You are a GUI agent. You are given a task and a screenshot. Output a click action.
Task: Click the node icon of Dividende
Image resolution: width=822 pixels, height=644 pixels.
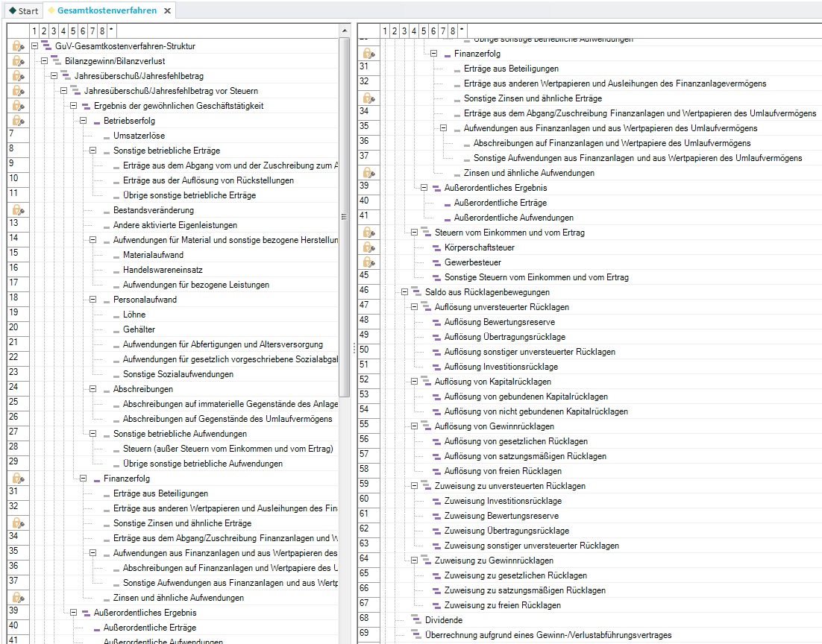(x=416, y=620)
